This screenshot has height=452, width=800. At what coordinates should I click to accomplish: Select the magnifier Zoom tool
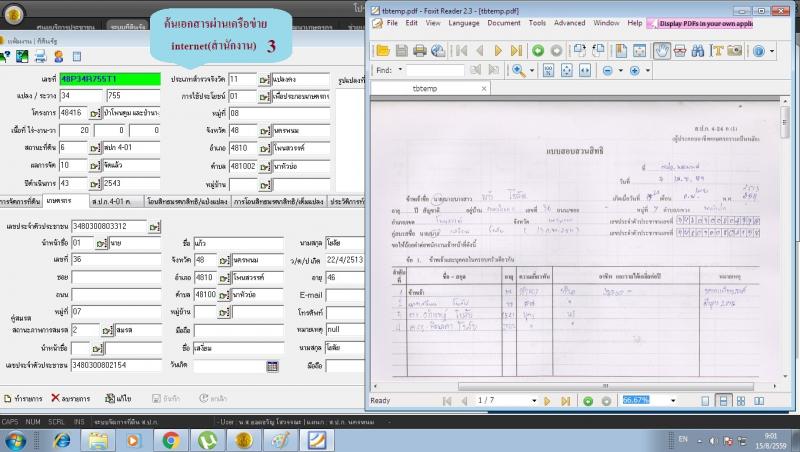(x=518, y=70)
